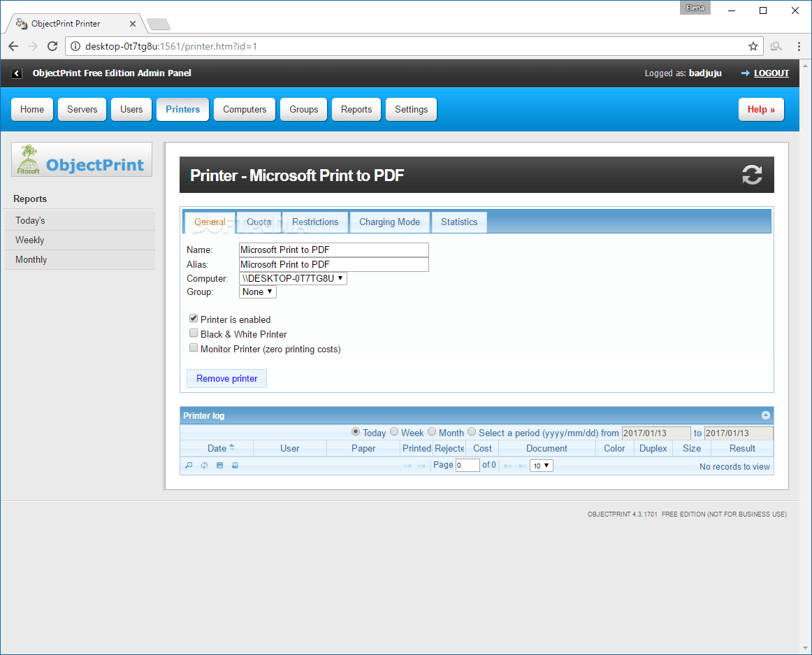
Task: Open the Group dropdown
Action: tap(258, 291)
